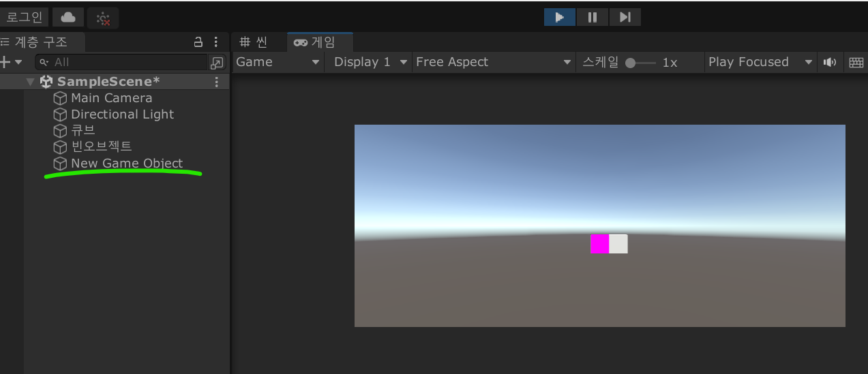Open the Free Aspect dropdown
Image resolution: width=868 pixels, height=374 pixels.
click(x=494, y=62)
